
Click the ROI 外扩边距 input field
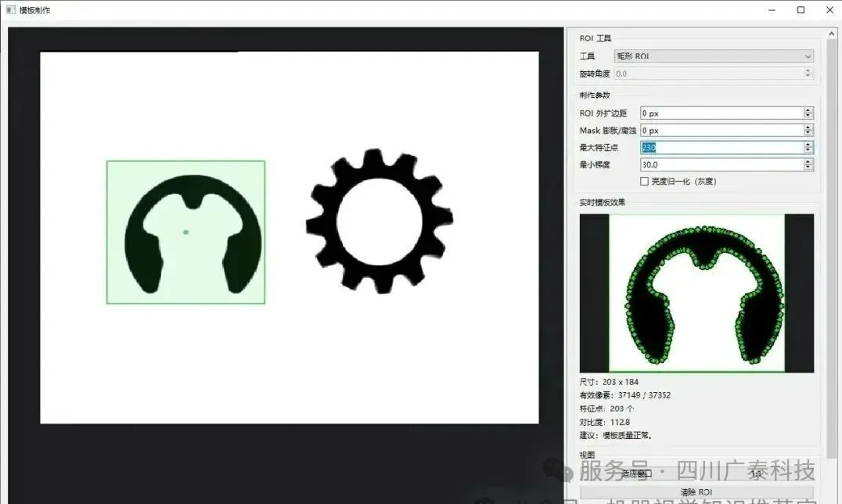click(x=721, y=113)
